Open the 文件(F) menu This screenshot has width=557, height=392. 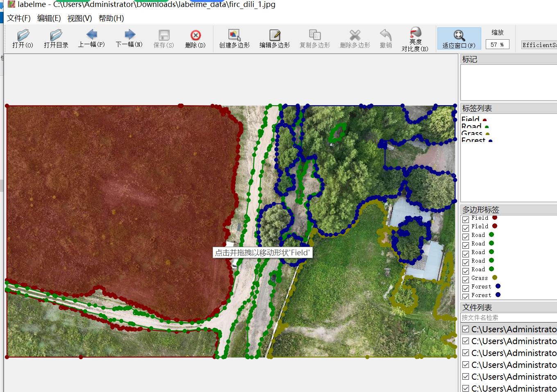click(x=19, y=18)
